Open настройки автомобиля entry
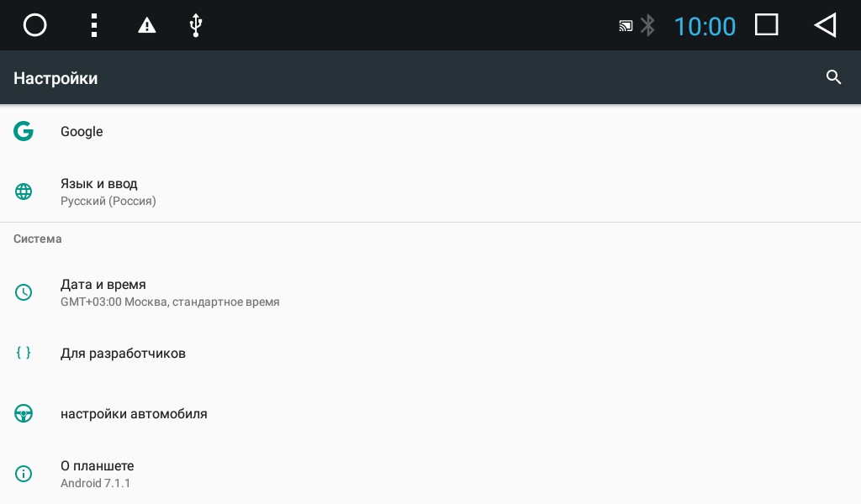Viewport: 861px width, 504px height. click(x=430, y=413)
